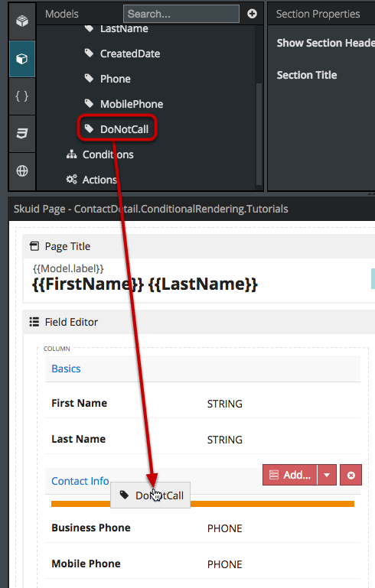Image resolution: width=375 pixels, height=588 pixels.
Task: Click the globe sidebar icon
Action: tap(22, 171)
